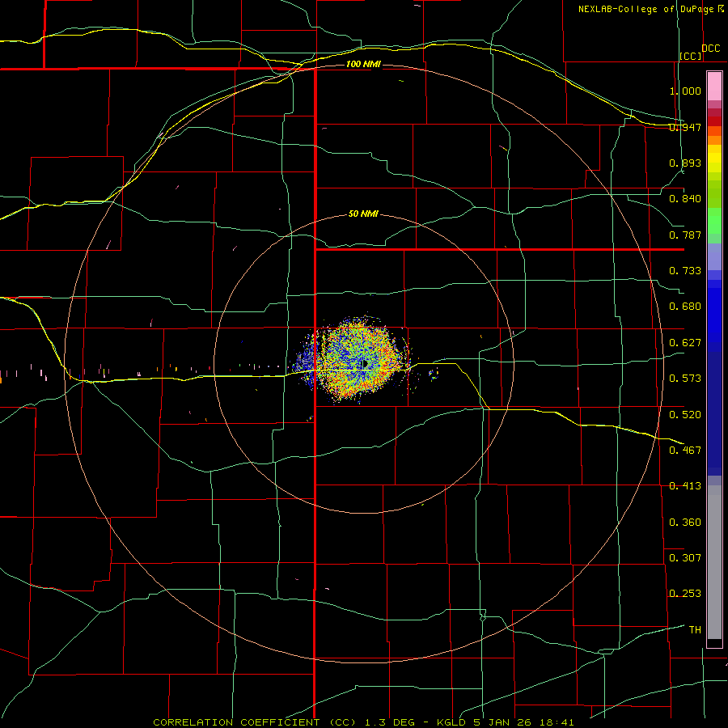728x728 pixels.
Task: Select the 1.000 value on the color scale
Action: click(685, 91)
